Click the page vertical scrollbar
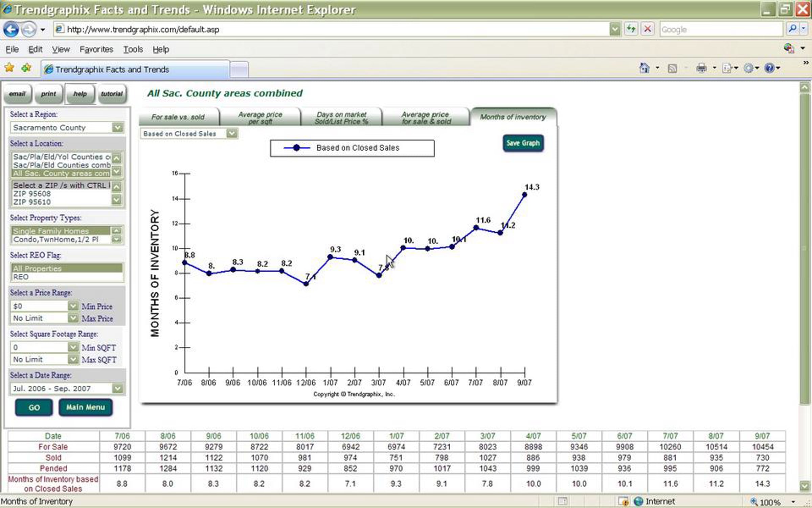Screen dimensions: 812x508 coord(805,249)
